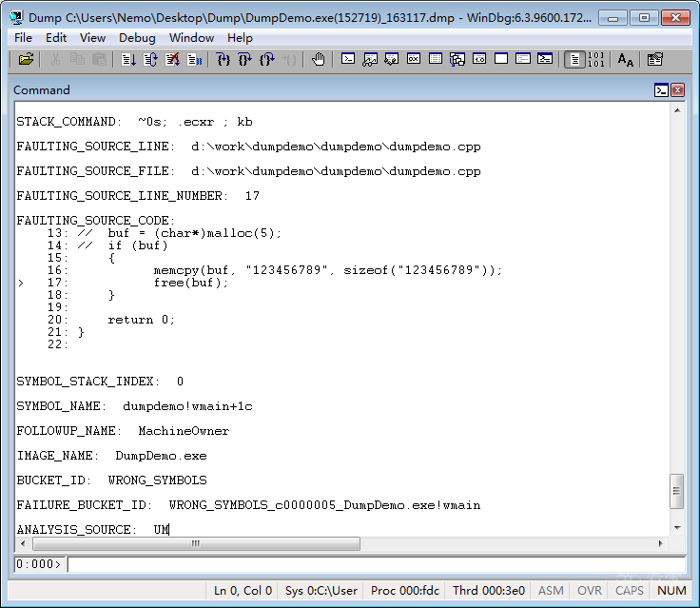This screenshot has width=700, height=608.
Task: Click the Open source file icon
Action: pos(26,59)
